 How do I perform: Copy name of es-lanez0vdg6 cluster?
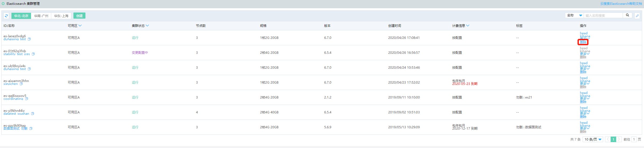tap(29, 39)
